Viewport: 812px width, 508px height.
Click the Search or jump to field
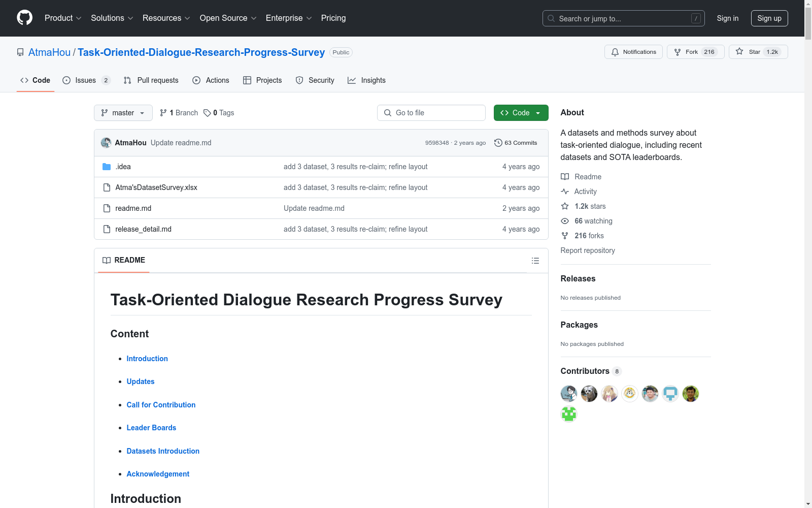tap(624, 18)
